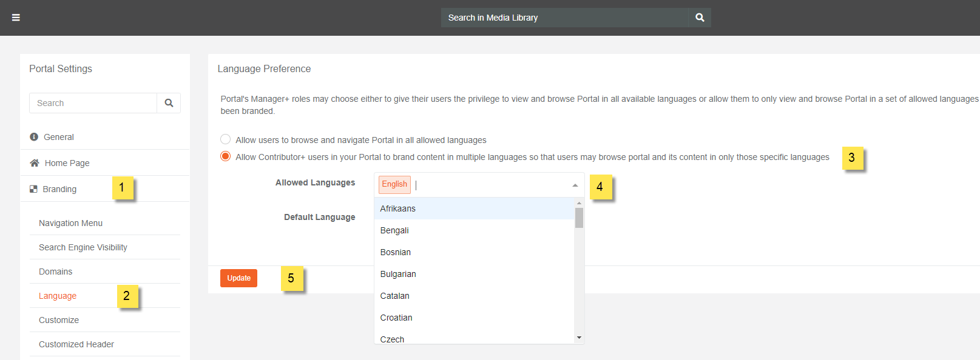Click the language list scrollbar thumb
This screenshot has width=980, height=360.
coord(579,218)
